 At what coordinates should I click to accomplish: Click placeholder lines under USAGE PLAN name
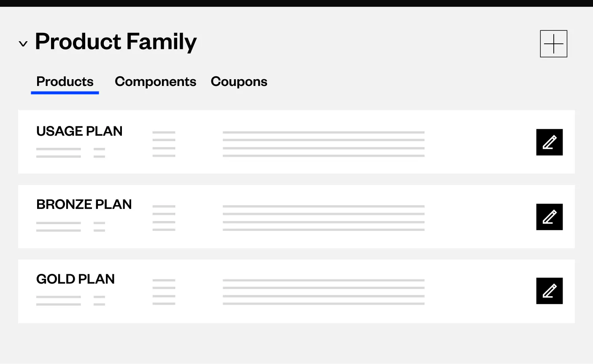tap(70, 153)
